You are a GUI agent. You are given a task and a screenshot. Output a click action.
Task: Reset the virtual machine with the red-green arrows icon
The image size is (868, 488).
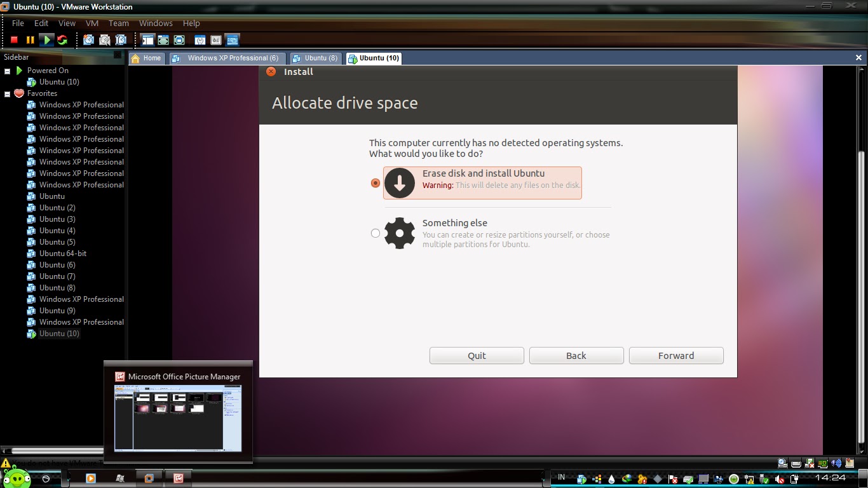coord(62,40)
